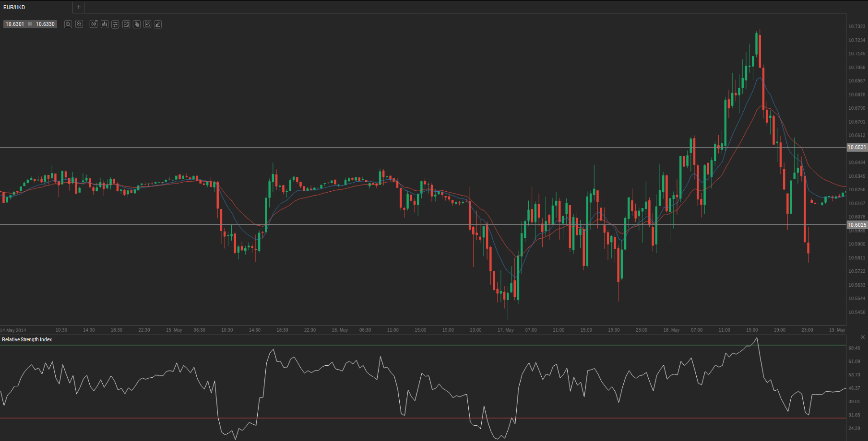
Task: Click the add indicator chart icon
Action: click(126, 24)
